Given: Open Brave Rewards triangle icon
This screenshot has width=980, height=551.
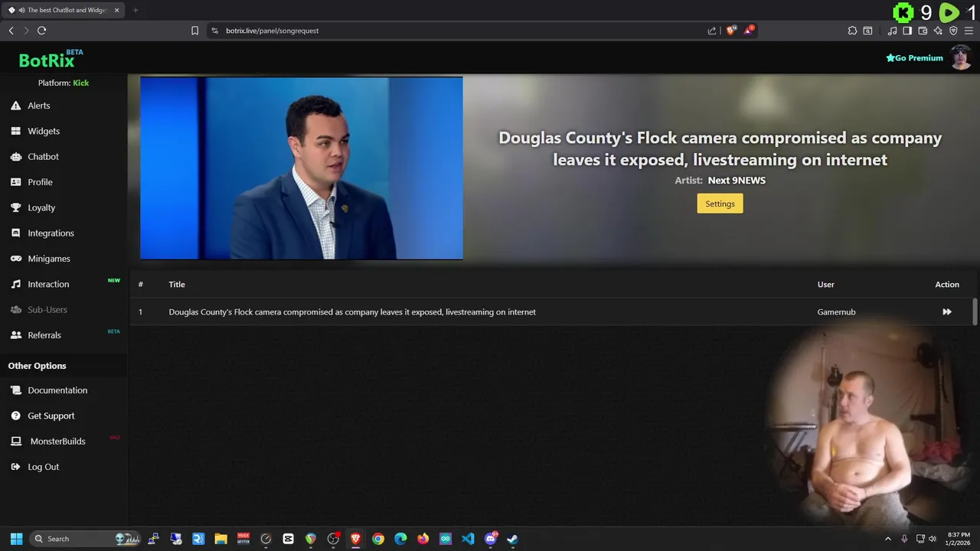Looking at the screenshot, I should tap(750, 31).
